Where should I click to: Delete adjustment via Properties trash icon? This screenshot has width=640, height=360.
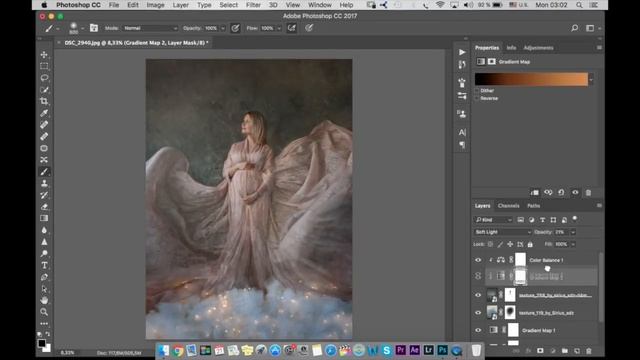pyautogui.click(x=588, y=192)
